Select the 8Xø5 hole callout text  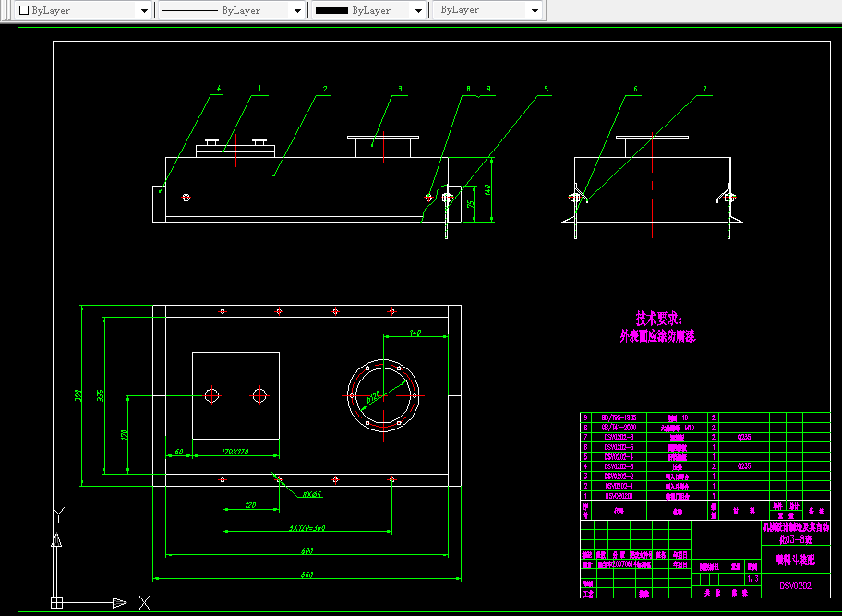312,494
